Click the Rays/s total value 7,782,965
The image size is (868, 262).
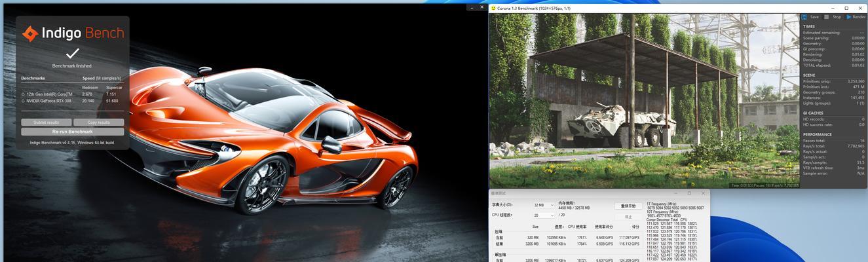(855, 146)
